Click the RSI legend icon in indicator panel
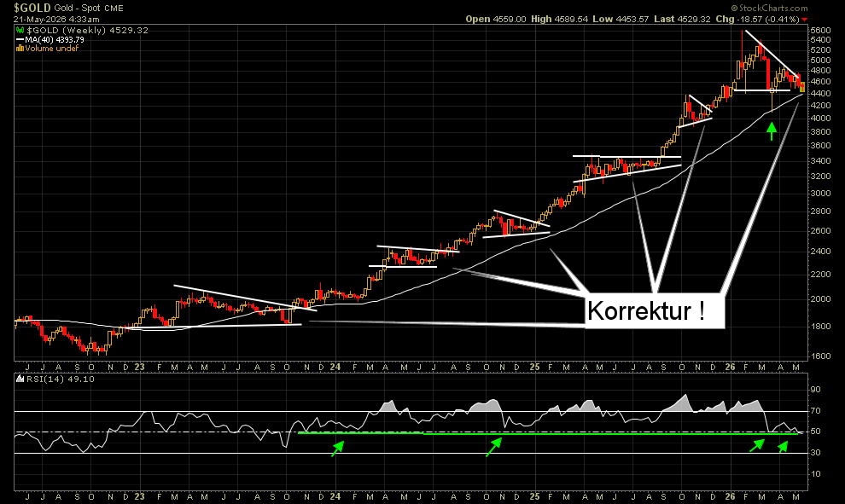Viewport: 845px width, 504px height. 20,379
